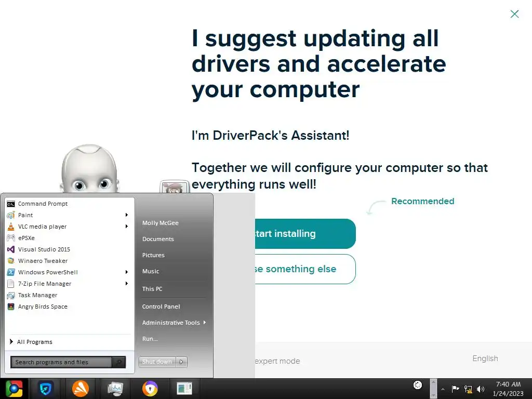The height and width of the screenshot is (399, 532).
Task: Open Molly McGee user folder
Action: point(160,223)
